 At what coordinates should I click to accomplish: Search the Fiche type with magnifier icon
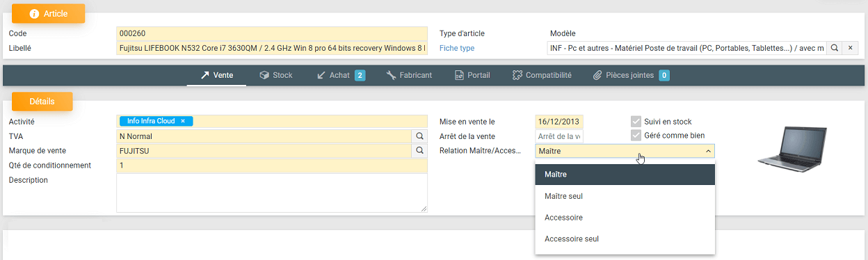pos(834,48)
